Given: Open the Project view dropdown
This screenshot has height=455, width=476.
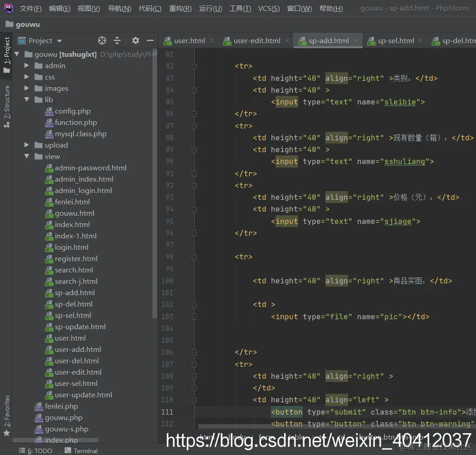Looking at the screenshot, I should (60, 41).
